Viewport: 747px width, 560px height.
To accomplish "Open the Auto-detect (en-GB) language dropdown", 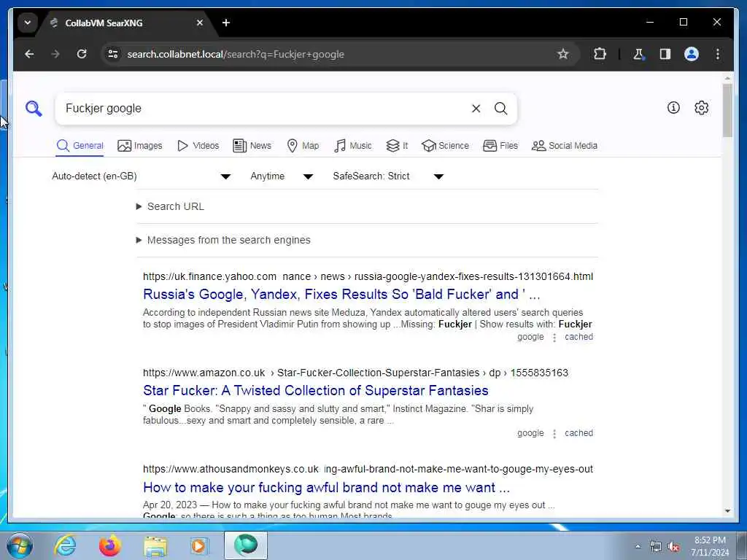I will (x=142, y=176).
